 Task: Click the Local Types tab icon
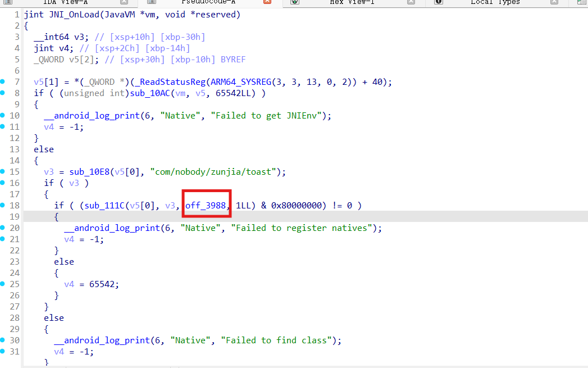pyautogui.click(x=439, y=2)
